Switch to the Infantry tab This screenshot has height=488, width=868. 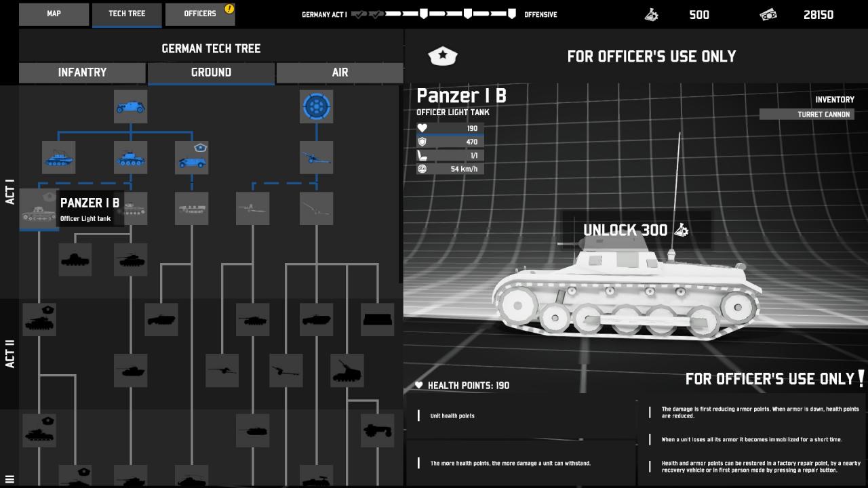pyautogui.click(x=82, y=73)
